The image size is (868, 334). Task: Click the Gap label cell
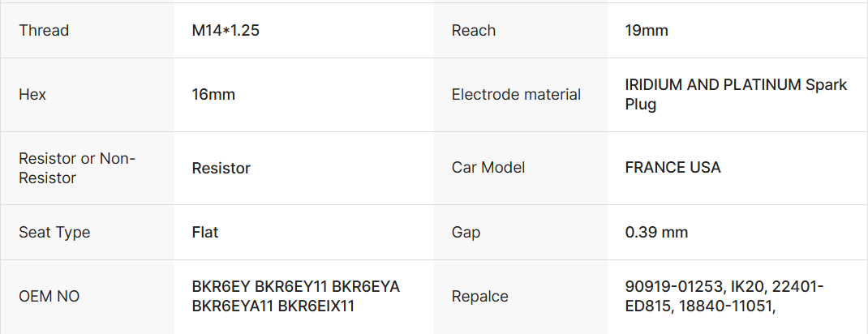tap(466, 233)
